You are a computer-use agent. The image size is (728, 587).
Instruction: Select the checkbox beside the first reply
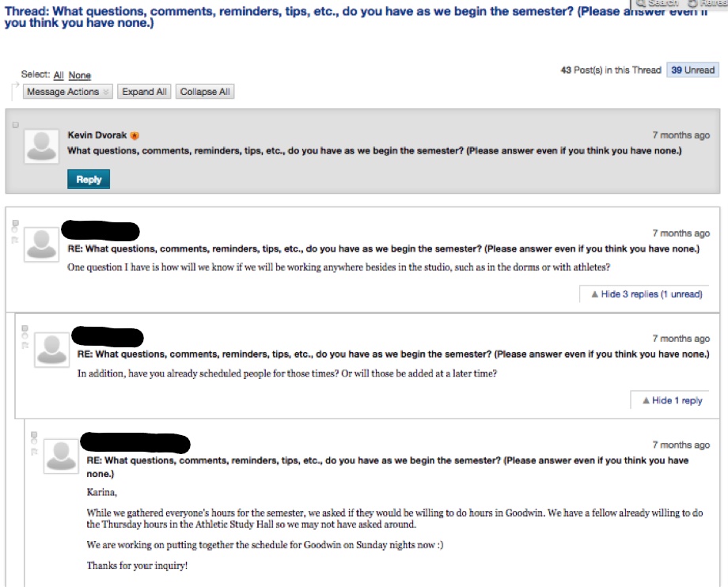tap(15, 222)
